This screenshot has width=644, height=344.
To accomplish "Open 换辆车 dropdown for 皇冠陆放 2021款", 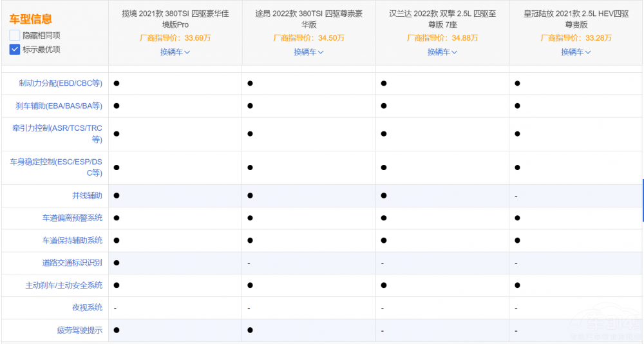I will click(575, 52).
